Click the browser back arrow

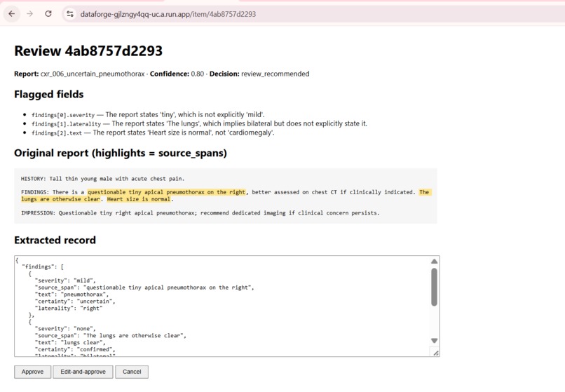tap(11, 14)
